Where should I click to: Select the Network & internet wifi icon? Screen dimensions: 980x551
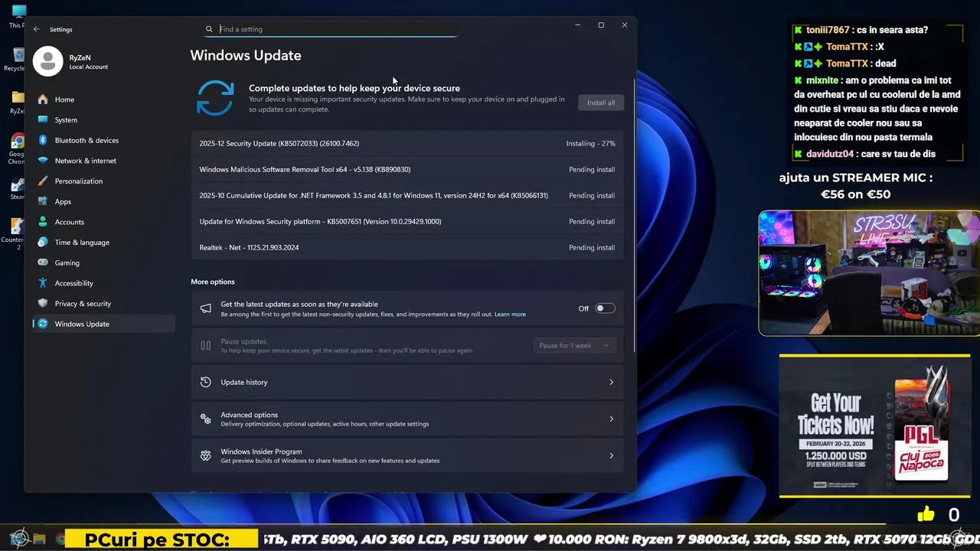(x=43, y=161)
